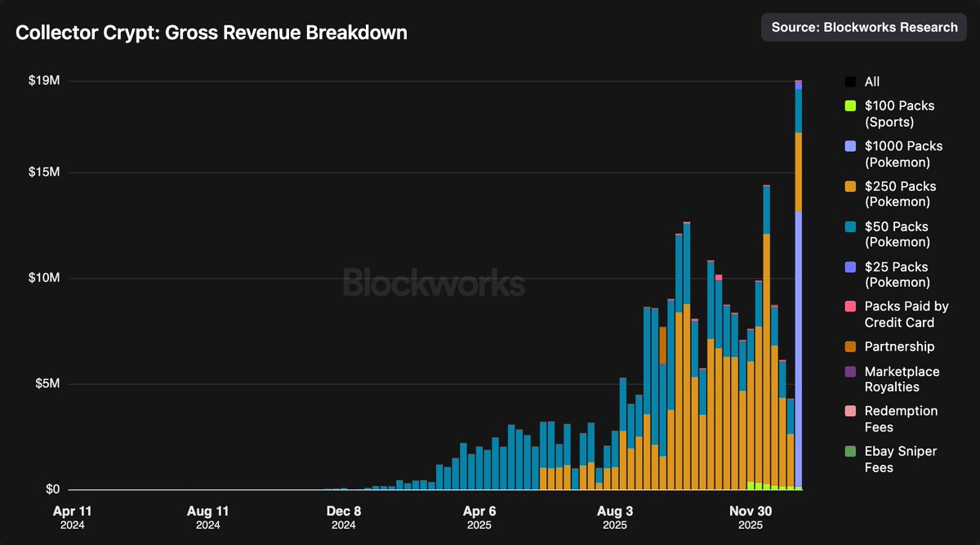The image size is (980, 545).
Task: Select the chart title text
Action: [211, 33]
